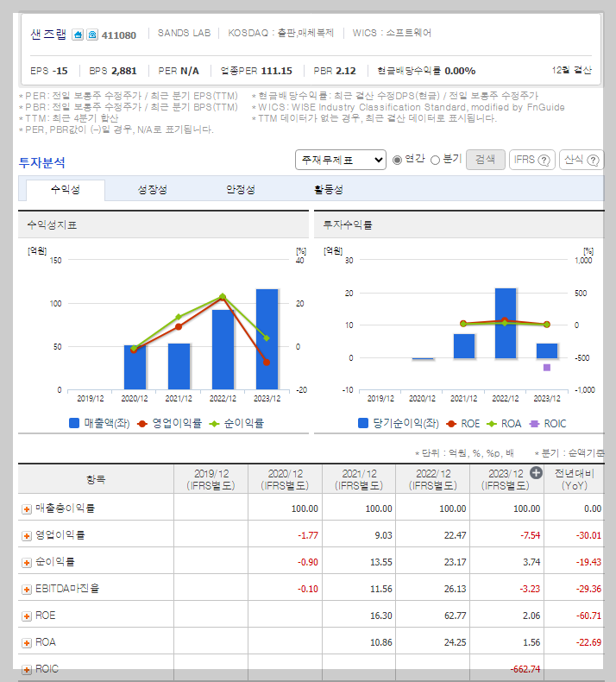Image resolution: width=616 pixels, height=682 pixels.
Task: Click the 2020/12 (IFRS별도) column header
Action: 285,479
